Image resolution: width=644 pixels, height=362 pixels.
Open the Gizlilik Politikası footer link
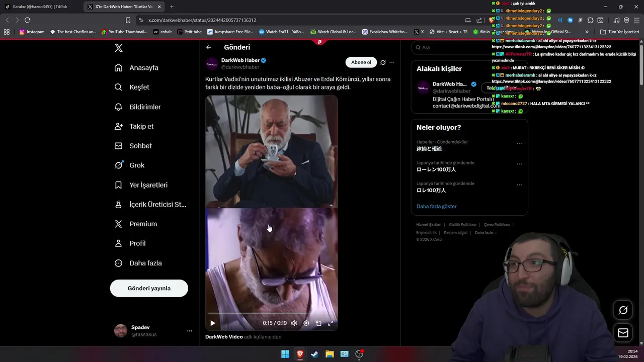pyautogui.click(x=462, y=225)
